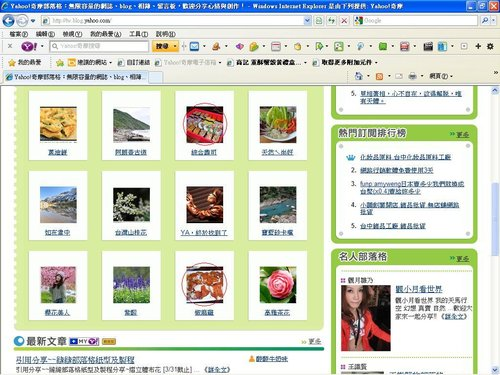Click the browser Forward arrow button
The image size is (500, 375).
(22, 21)
